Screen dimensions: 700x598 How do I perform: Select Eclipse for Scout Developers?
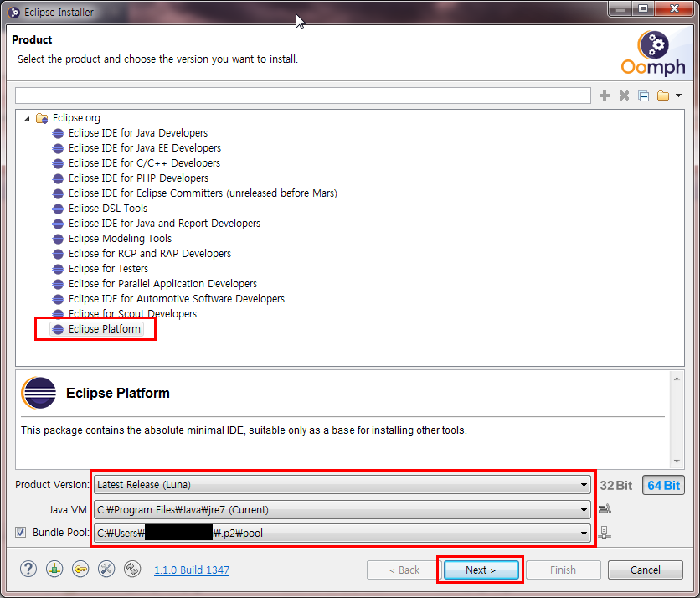click(132, 314)
